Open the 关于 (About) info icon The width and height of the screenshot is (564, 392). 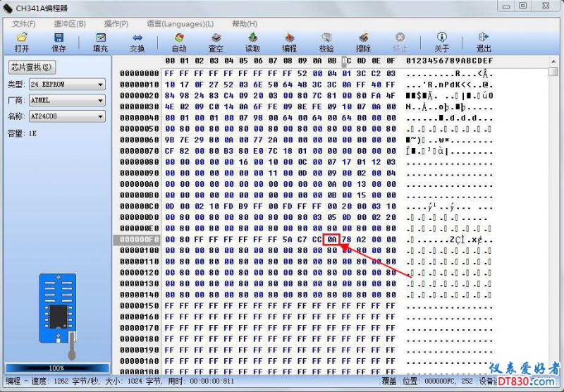click(441, 42)
